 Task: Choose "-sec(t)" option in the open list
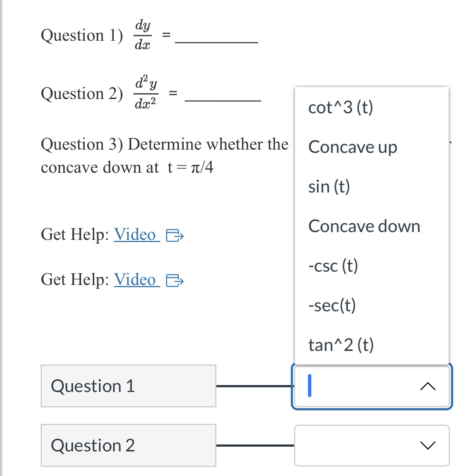(332, 305)
